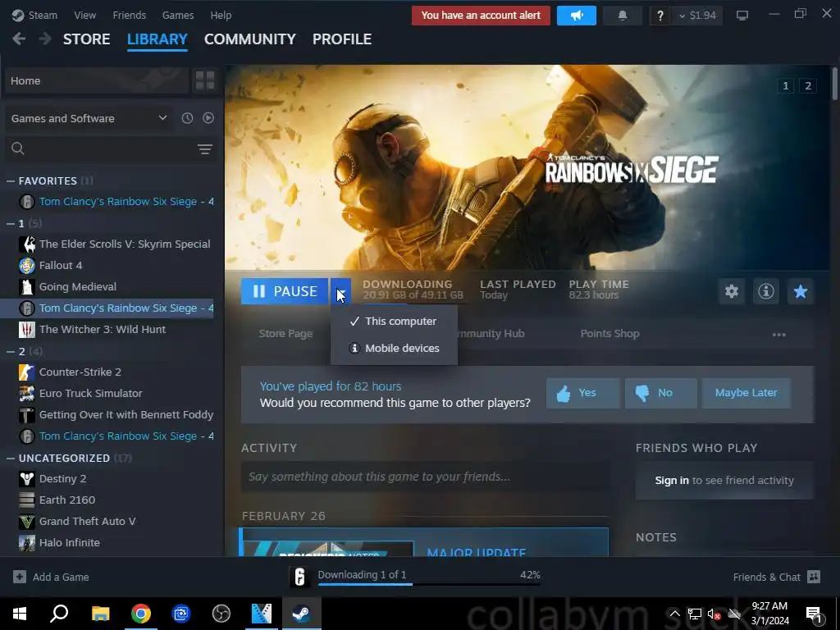Open game info circle icon
840x630 pixels.
766,291
